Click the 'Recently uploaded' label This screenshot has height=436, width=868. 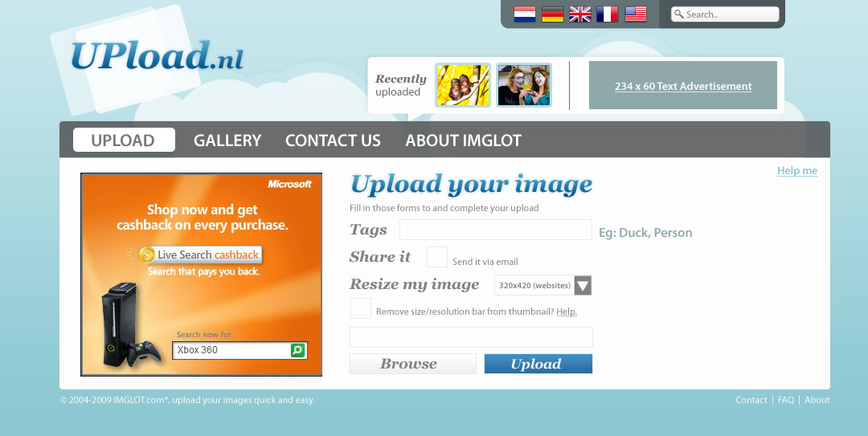[x=401, y=85]
